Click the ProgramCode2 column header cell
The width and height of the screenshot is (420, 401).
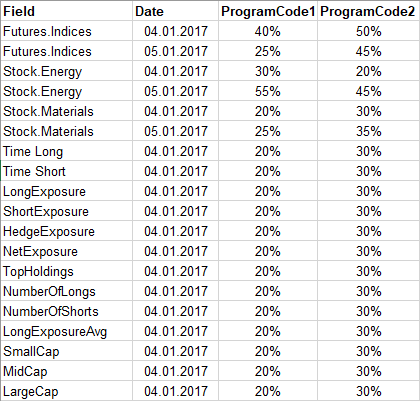pyautogui.click(x=368, y=11)
